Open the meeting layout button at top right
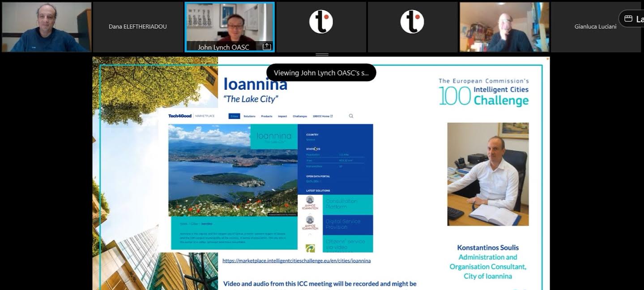The height and width of the screenshot is (290, 644). point(632,19)
